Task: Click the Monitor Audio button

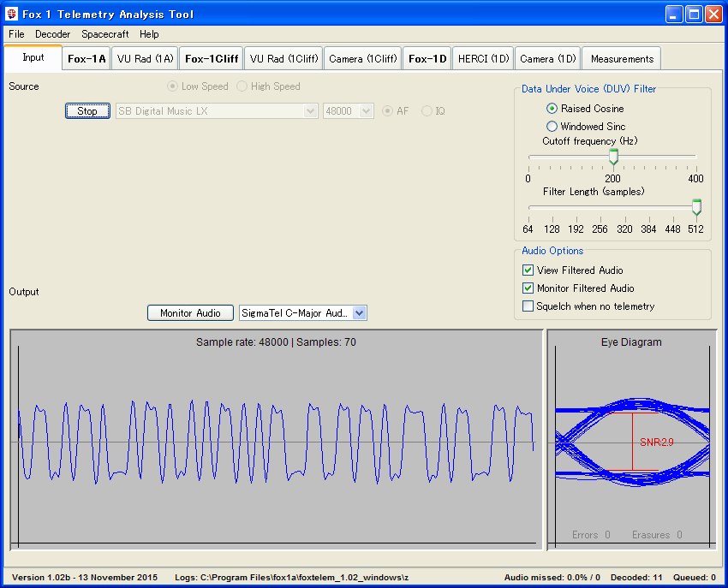Action: tap(190, 312)
